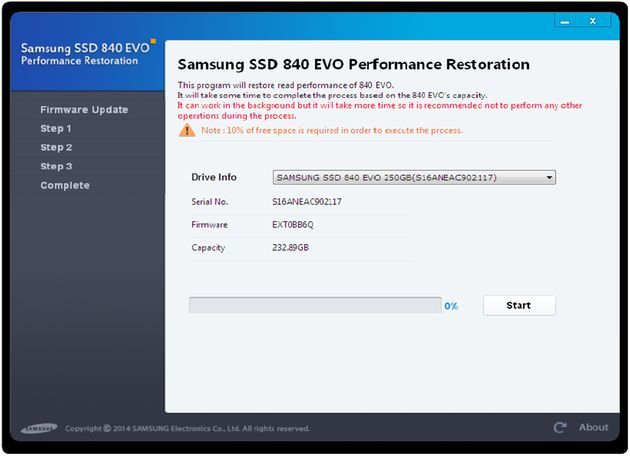Click the 2014 Samsung copyright text
Viewport: 630px width, 456px height.
pos(187,429)
